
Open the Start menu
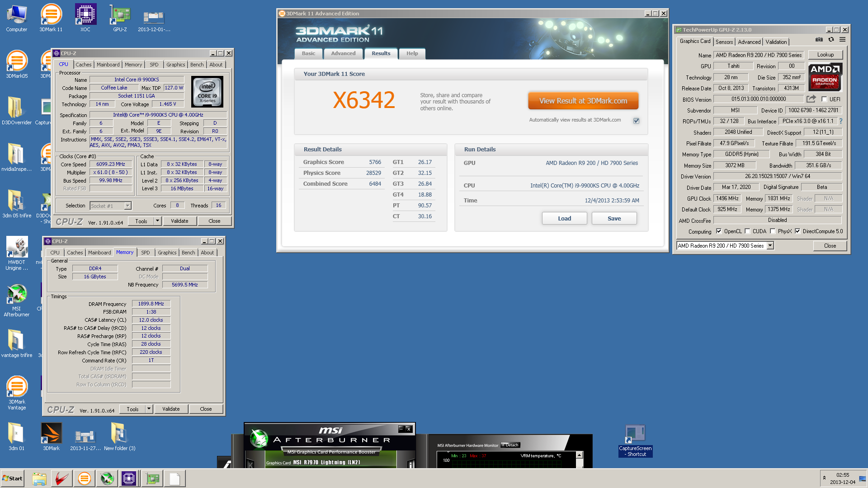tap(12, 479)
